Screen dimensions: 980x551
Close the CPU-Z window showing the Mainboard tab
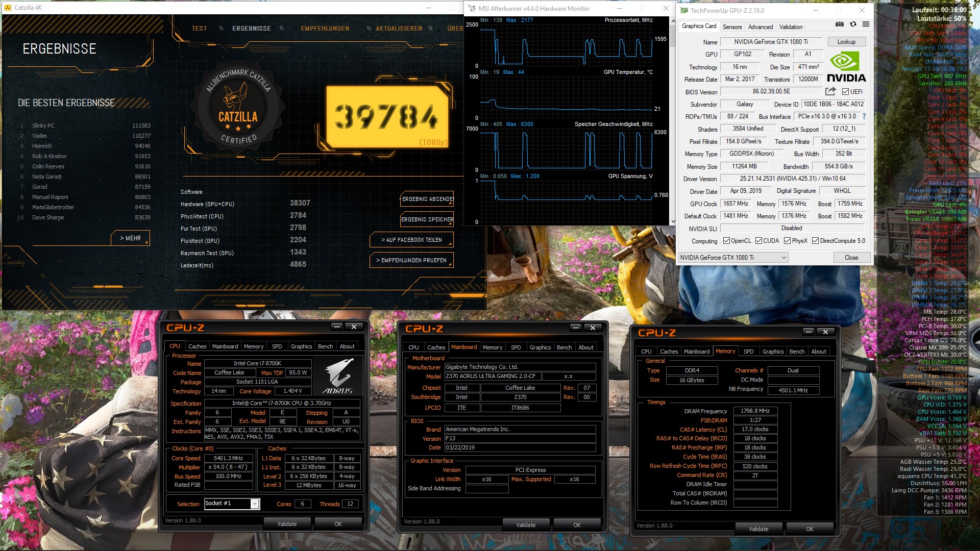click(593, 328)
